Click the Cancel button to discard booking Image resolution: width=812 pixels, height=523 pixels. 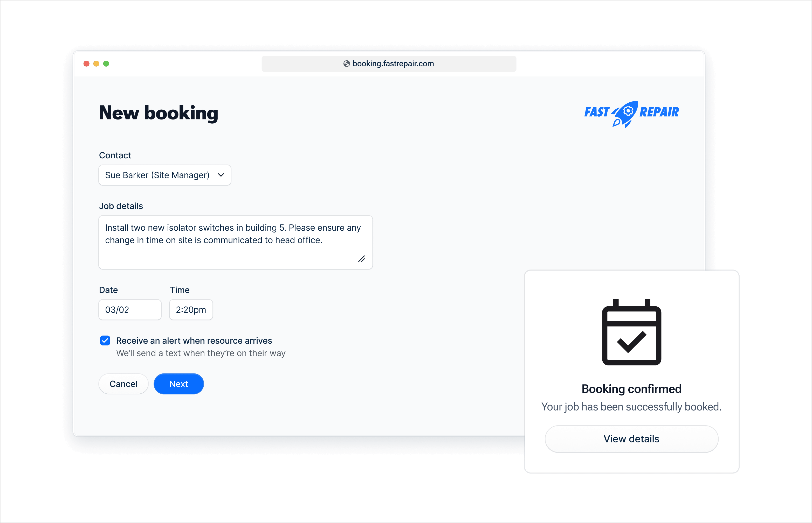tap(123, 384)
